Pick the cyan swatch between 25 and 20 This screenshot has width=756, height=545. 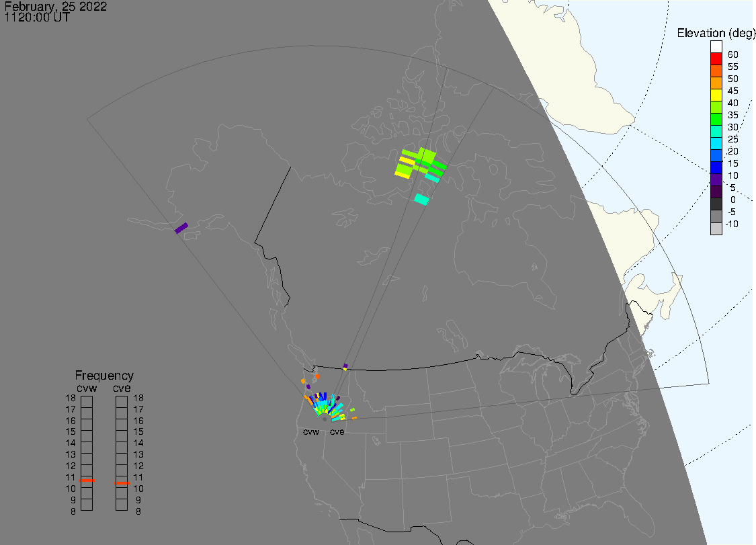pyautogui.click(x=716, y=143)
